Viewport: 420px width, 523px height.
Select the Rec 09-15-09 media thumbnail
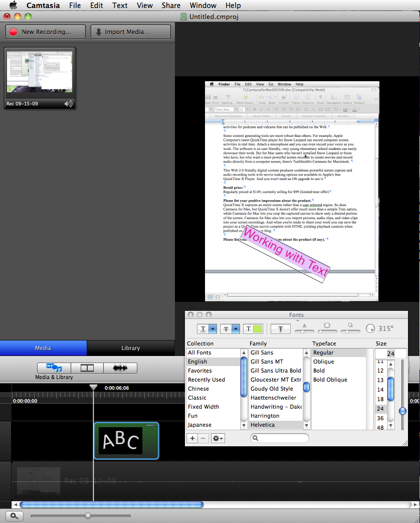[40, 78]
